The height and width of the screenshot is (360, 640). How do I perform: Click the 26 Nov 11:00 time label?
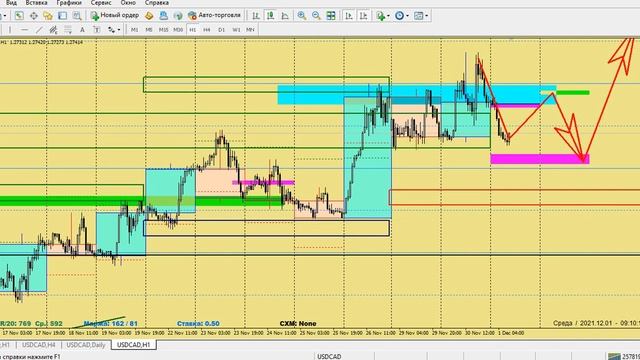(380, 333)
